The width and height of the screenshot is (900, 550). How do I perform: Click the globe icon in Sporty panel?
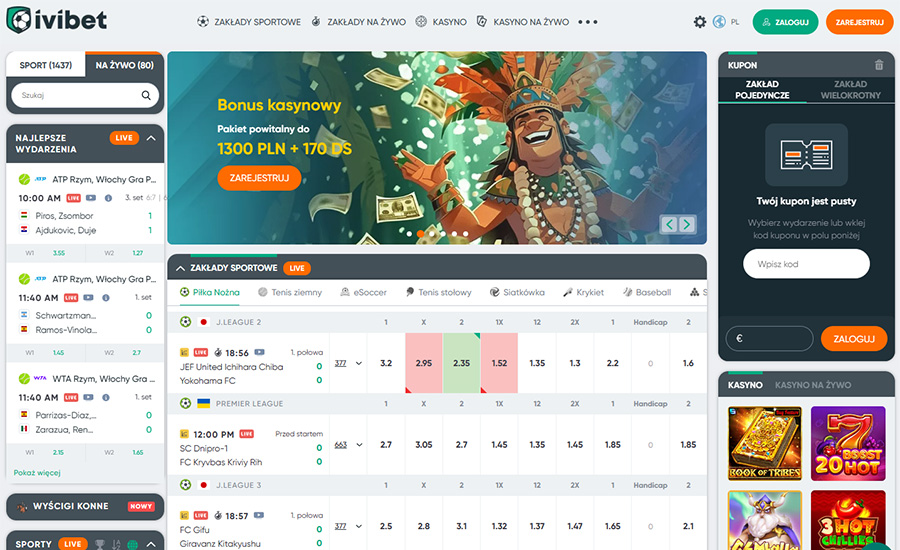[133, 544]
